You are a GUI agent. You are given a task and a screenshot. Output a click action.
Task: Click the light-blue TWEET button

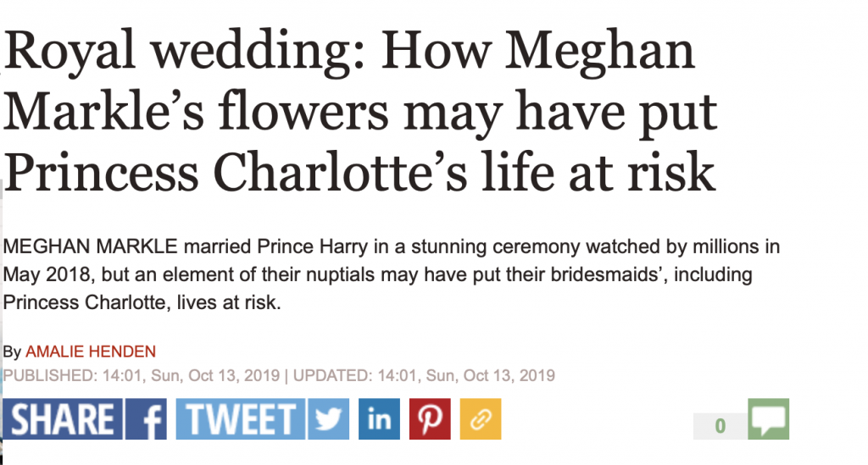[240, 419]
